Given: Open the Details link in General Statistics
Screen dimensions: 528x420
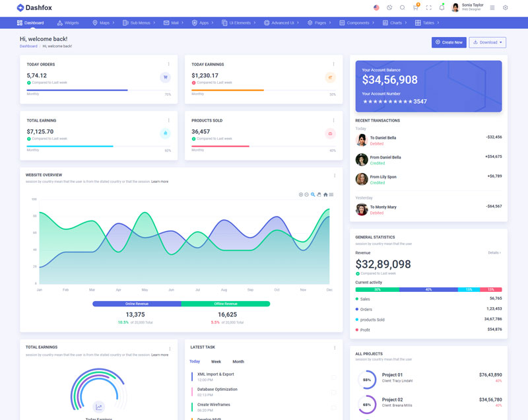Looking at the screenshot, I should 494,253.
